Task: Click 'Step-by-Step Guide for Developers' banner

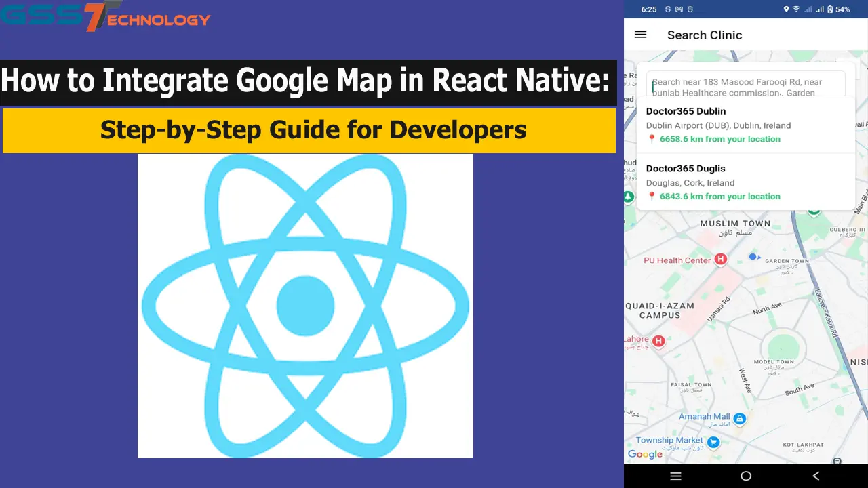Action: pyautogui.click(x=309, y=130)
